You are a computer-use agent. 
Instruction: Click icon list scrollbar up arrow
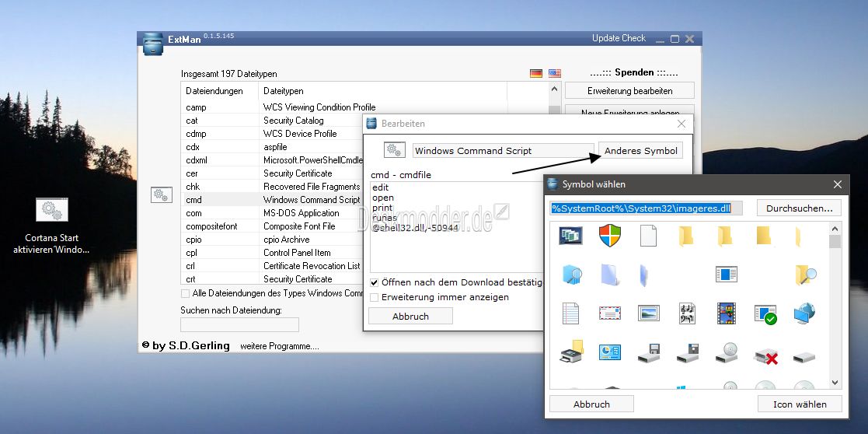[835, 228]
